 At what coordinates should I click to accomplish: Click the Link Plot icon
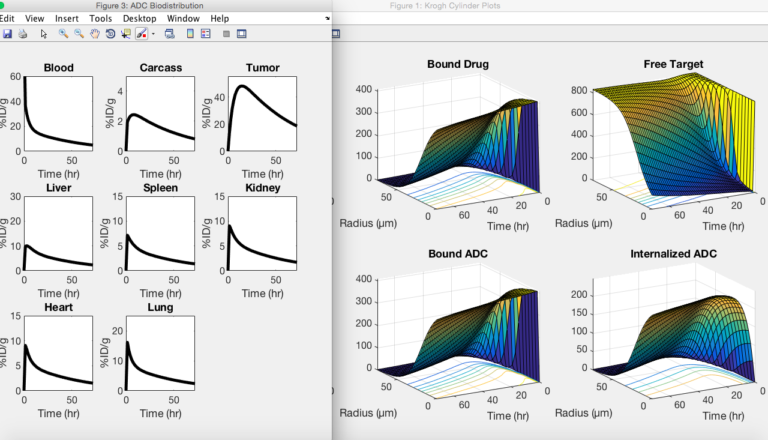point(169,34)
